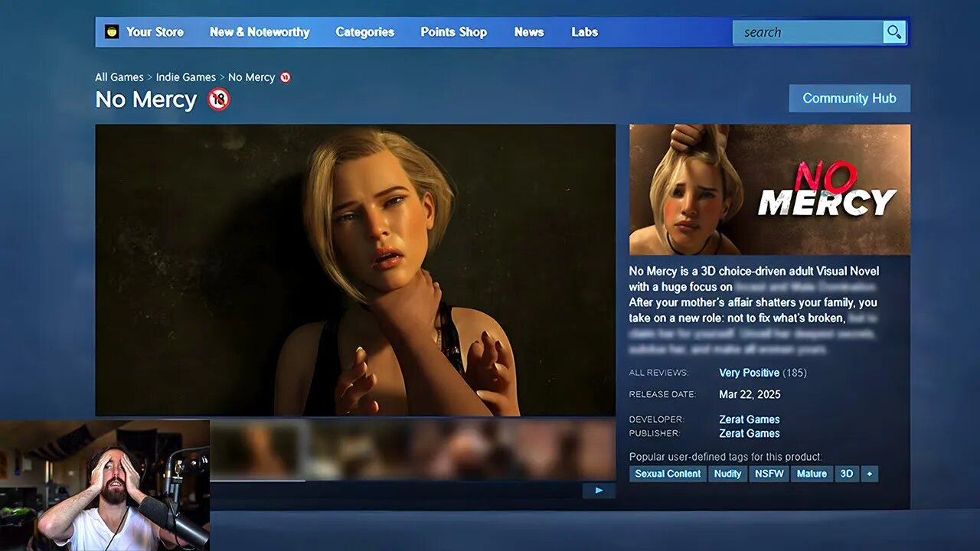
Task: Open the Labs menu item
Action: coord(584,32)
